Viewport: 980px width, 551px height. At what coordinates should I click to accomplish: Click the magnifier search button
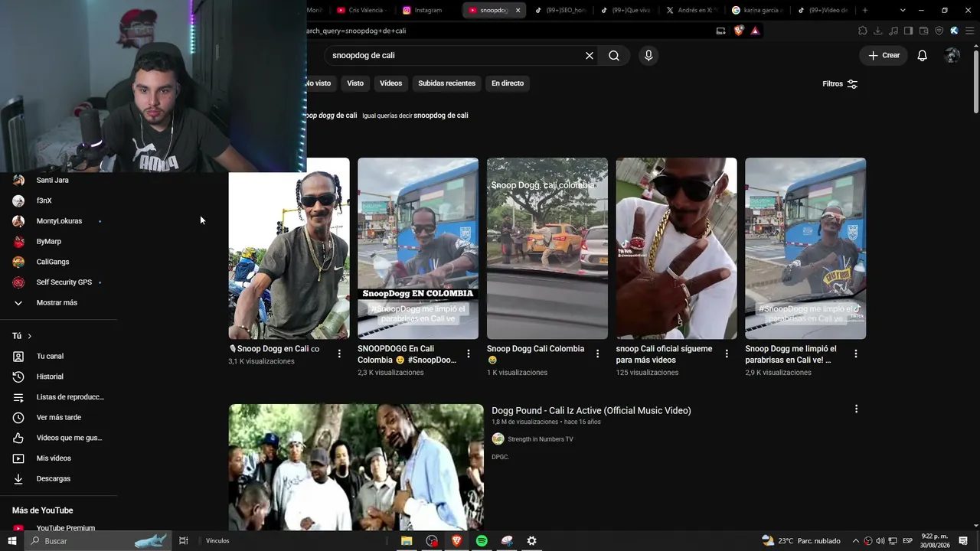614,55
